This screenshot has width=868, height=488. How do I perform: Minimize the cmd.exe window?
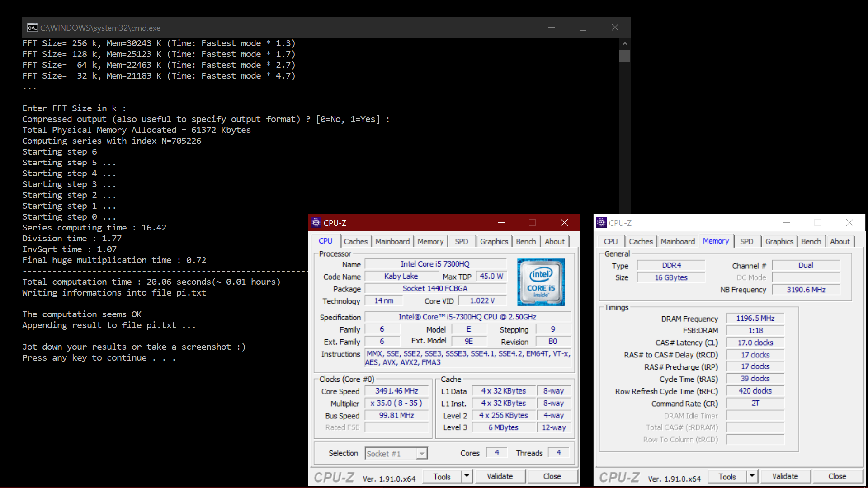click(x=552, y=28)
